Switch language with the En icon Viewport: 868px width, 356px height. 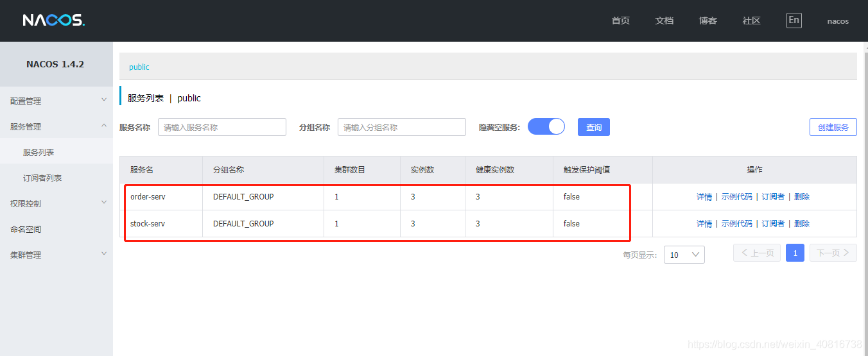794,20
